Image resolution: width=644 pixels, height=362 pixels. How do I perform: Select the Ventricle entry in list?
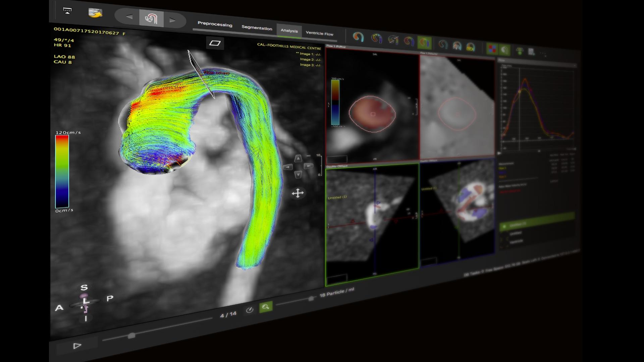(x=516, y=241)
